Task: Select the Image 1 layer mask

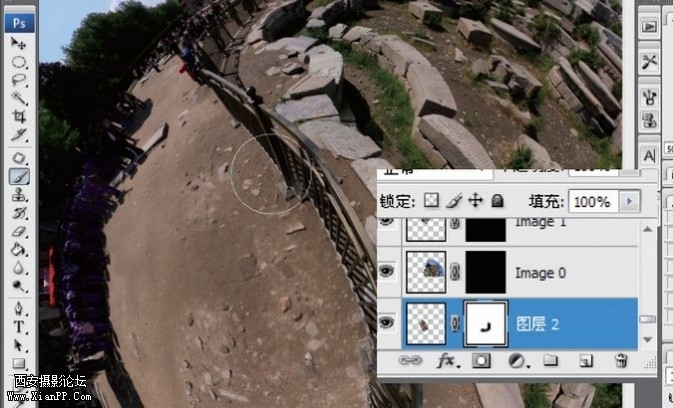Action: point(485,230)
